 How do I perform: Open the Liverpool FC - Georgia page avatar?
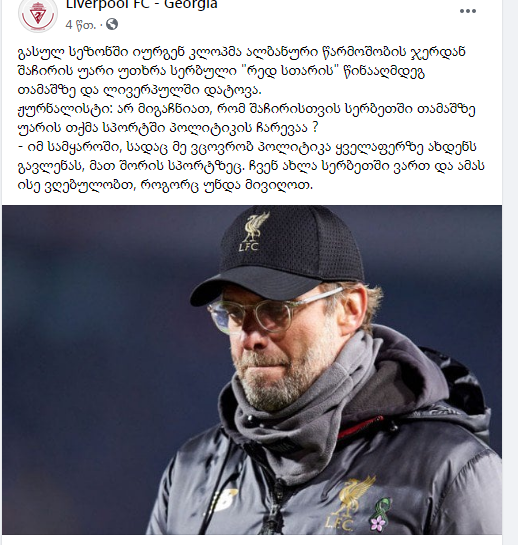pyautogui.click(x=38, y=15)
